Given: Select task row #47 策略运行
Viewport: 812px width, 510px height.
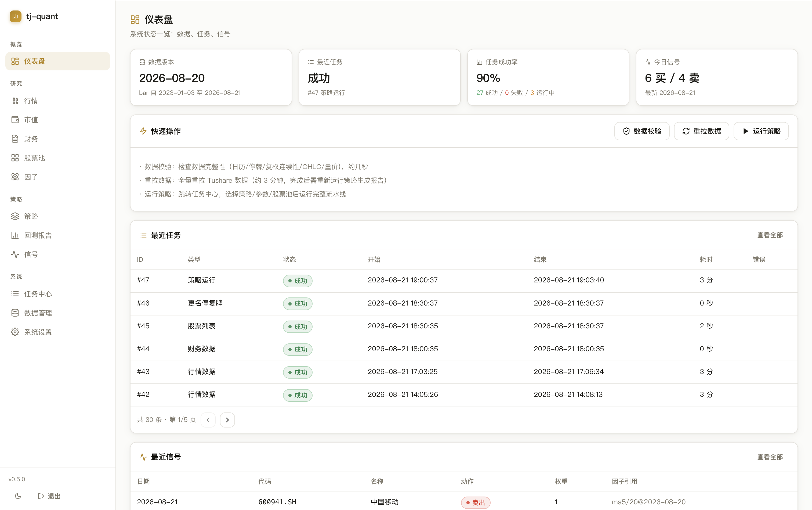Looking at the screenshot, I should (464, 280).
